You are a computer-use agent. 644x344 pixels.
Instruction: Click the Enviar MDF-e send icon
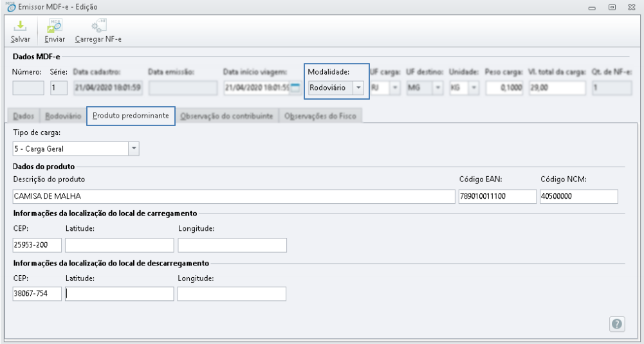tap(55, 26)
